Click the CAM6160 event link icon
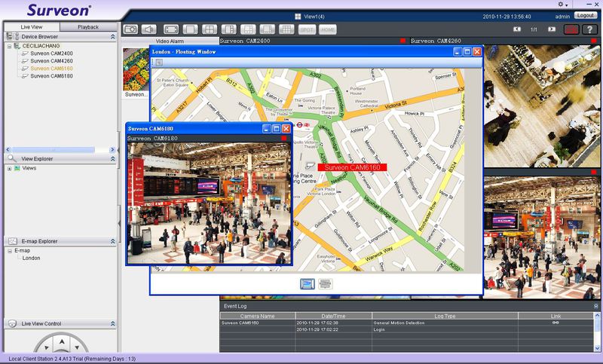The image size is (603, 364). [556, 323]
